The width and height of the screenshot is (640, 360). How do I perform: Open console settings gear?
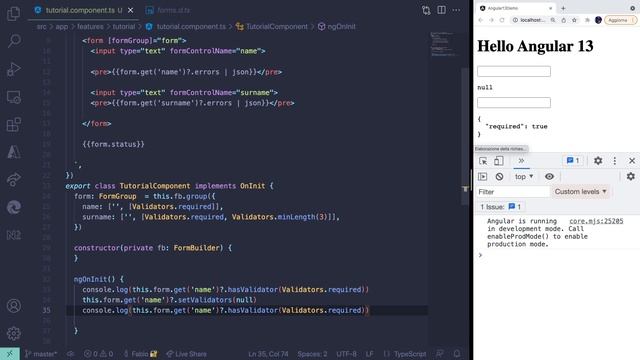coord(631,177)
